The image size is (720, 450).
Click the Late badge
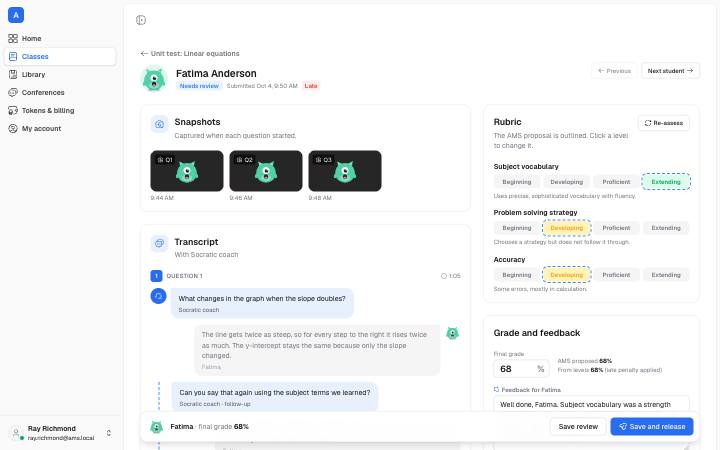pyautogui.click(x=311, y=86)
